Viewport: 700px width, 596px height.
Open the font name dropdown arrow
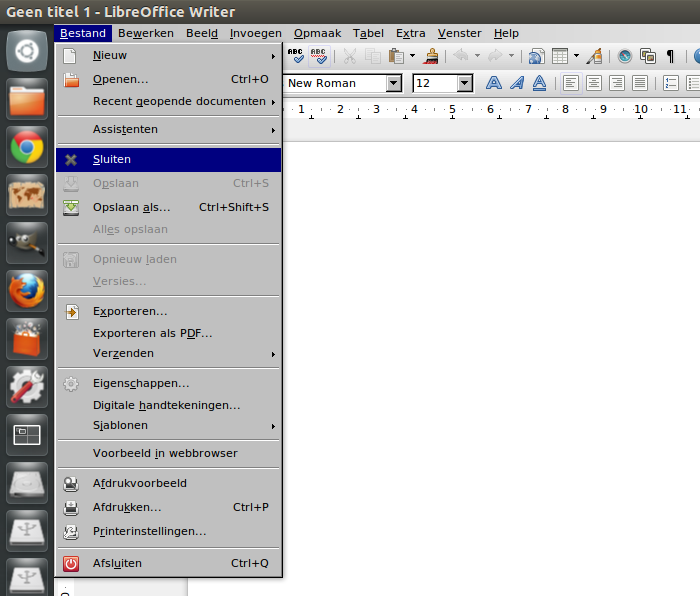click(x=393, y=83)
